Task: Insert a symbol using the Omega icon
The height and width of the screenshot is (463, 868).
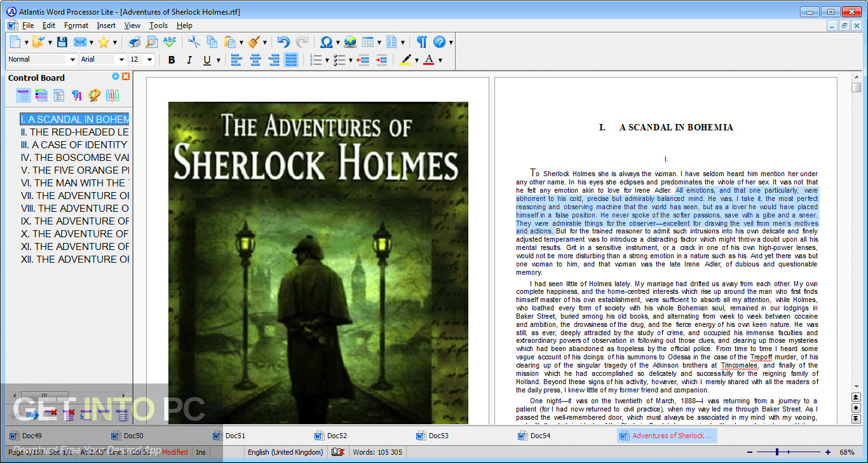Action: coord(327,42)
